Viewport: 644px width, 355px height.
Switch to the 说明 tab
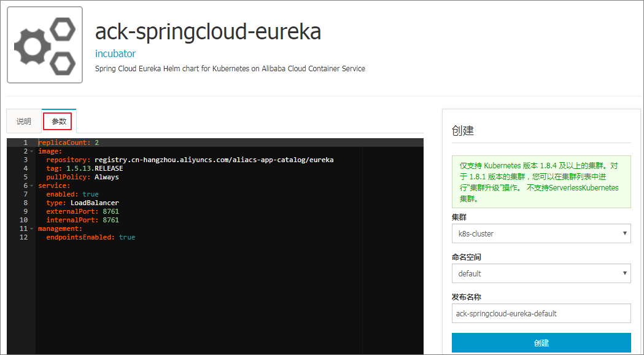(x=24, y=121)
